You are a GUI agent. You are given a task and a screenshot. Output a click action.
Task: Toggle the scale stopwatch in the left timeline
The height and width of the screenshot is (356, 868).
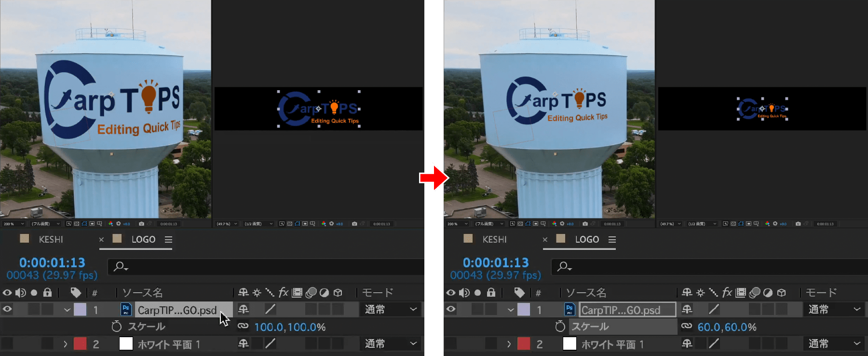pos(116,326)
